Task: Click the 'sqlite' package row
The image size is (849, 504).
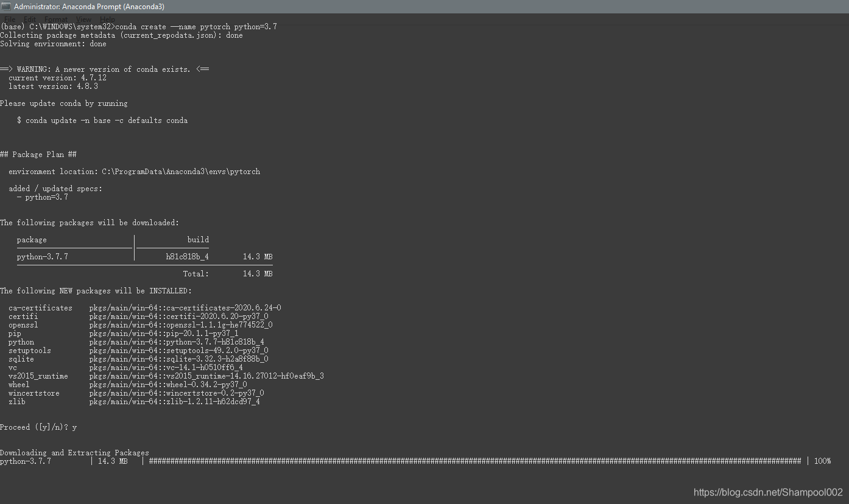Action: click(x=138, y=359)
